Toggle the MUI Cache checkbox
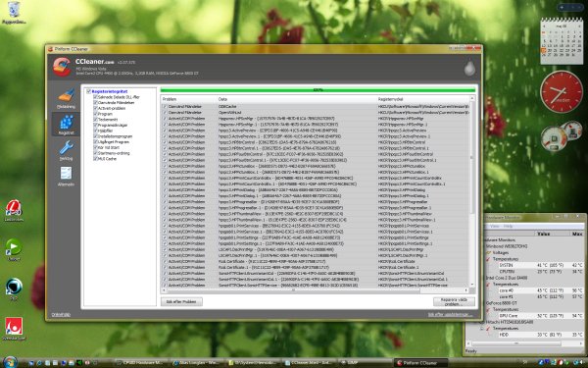This screenshot has height=368, width=588. point(95,158)
